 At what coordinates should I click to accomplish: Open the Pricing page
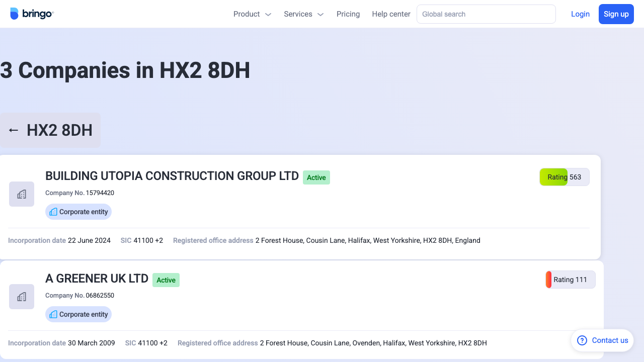[x=348, y=14]
